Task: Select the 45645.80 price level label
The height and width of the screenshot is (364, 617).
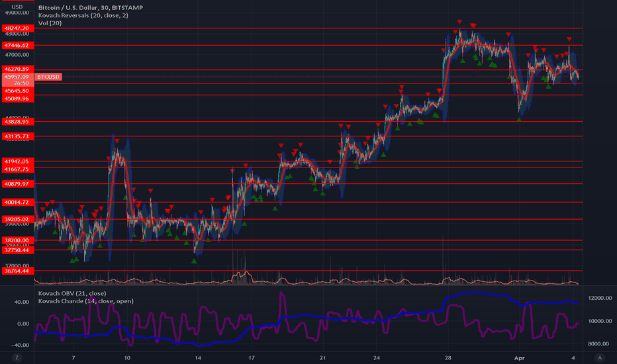Action: (18, 91)
